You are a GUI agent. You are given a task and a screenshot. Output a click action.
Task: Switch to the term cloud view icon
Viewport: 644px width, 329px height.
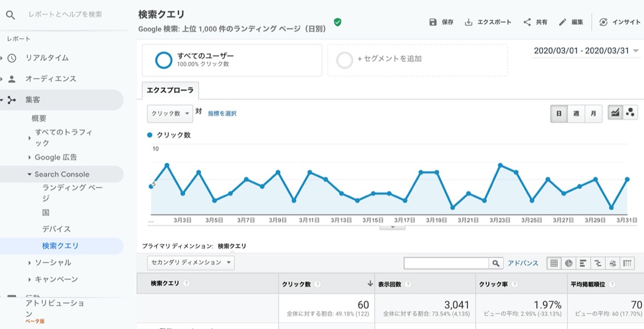click(x=613, y=263)
